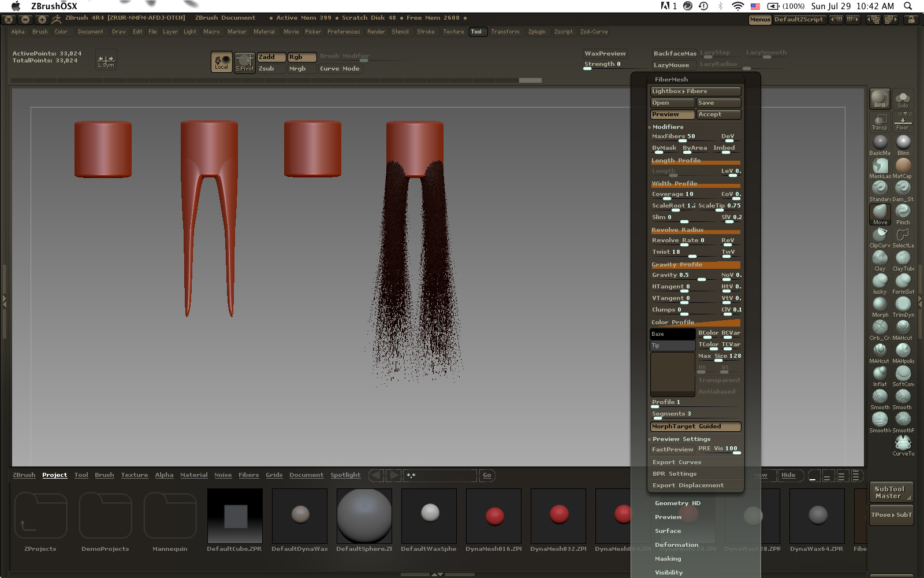Click Save in FiberMesh panel
This screenshot has height=578, width=924.
pyautogui.click(x=718, y=103)
